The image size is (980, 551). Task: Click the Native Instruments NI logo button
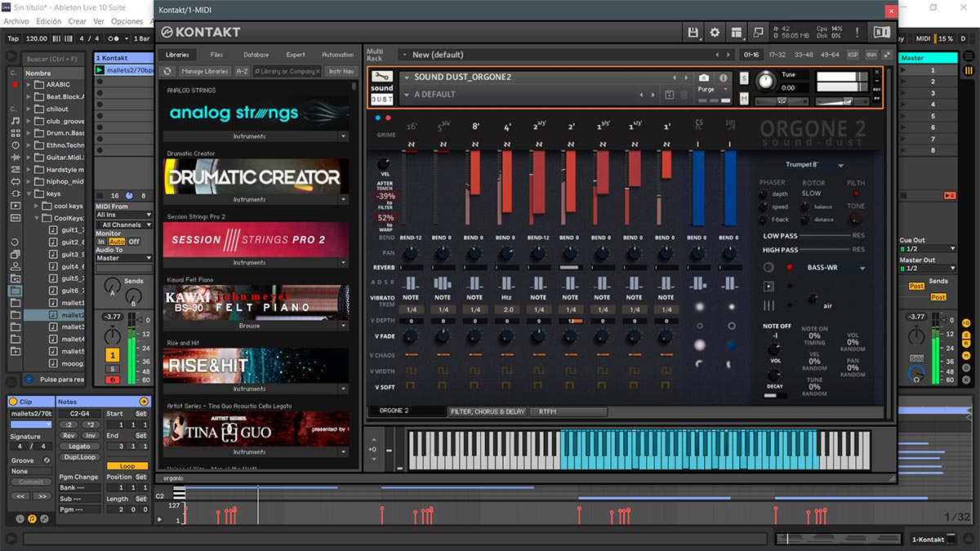point(881,32)
